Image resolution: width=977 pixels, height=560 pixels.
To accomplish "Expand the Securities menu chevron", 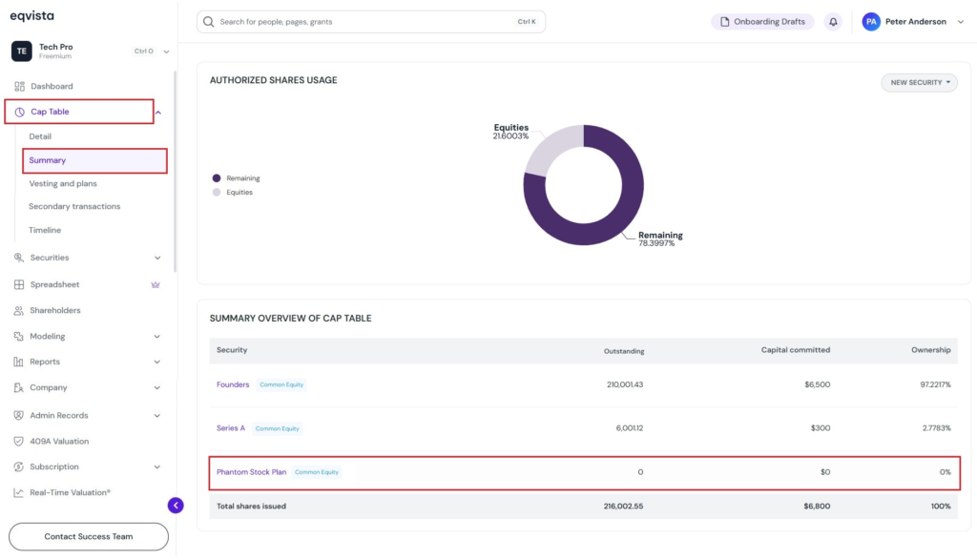I will tap(157, 258).
